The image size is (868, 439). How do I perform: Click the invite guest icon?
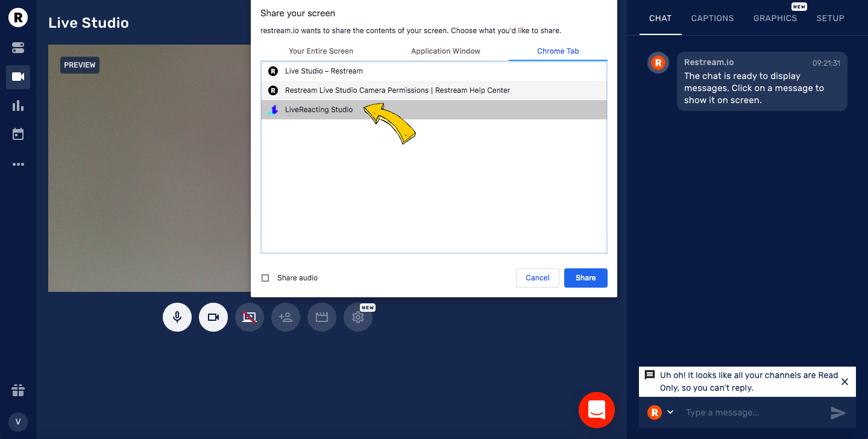pyautogui.click(x=286, y=317)
